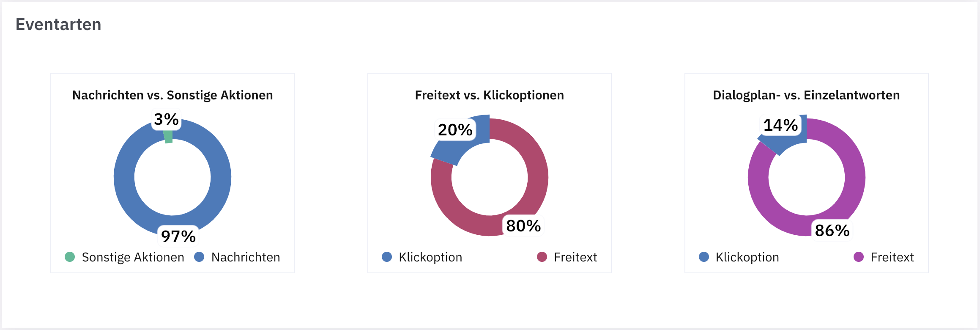The width and height of the screenshot is (980, 330).
Task: Click the 86% data label
Action: coord(832,230)
